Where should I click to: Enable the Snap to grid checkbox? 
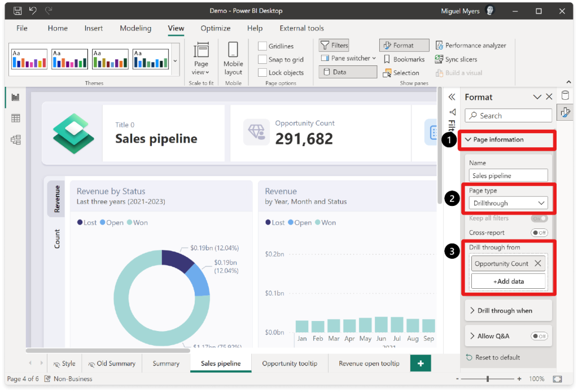(262, 59)
